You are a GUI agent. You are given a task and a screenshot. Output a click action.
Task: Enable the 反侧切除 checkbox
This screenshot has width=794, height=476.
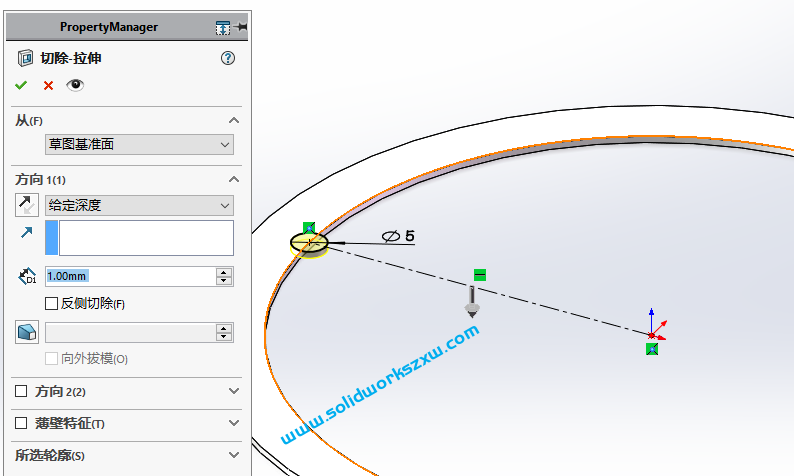(52, 304)
